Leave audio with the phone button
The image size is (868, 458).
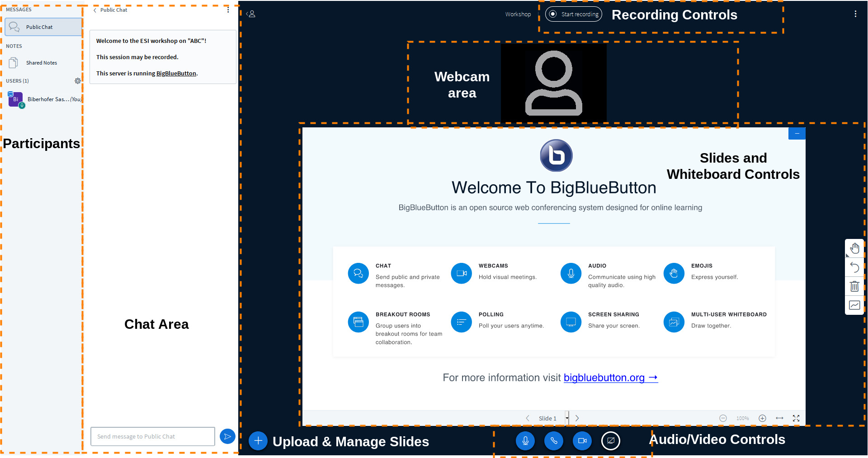(554, 441)
